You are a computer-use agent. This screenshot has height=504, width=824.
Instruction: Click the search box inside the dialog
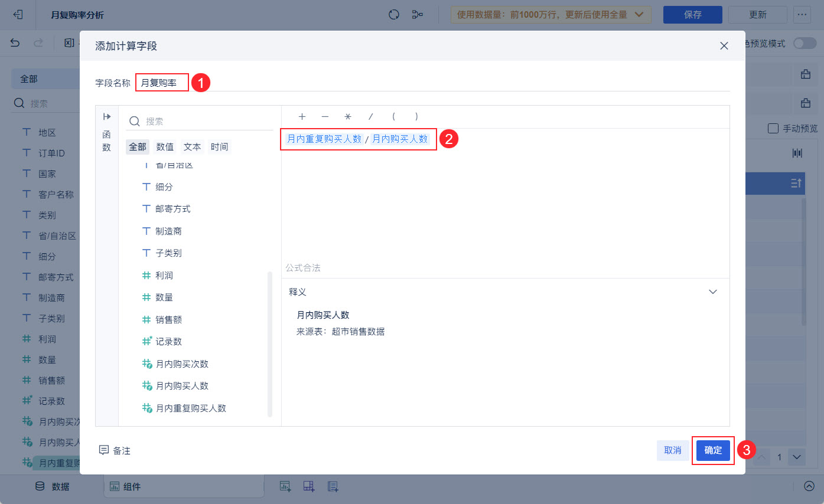coord(200,121)
